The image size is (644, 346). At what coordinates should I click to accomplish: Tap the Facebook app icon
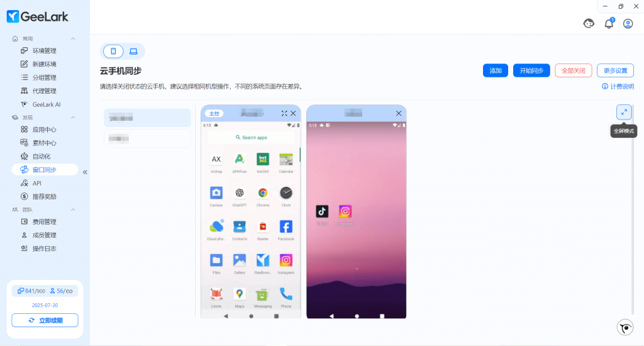tap(286, 226)
